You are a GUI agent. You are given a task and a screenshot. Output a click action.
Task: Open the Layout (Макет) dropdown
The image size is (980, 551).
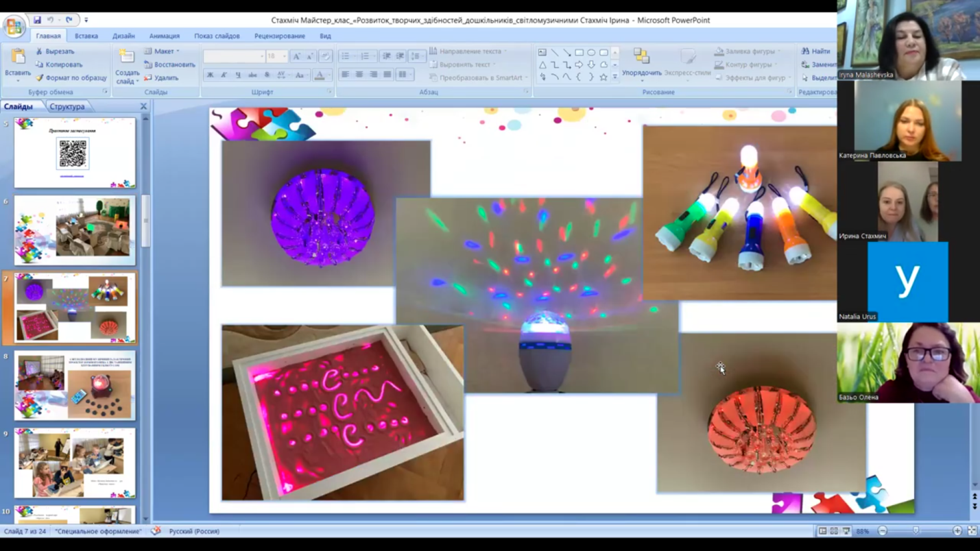point(163,51)
